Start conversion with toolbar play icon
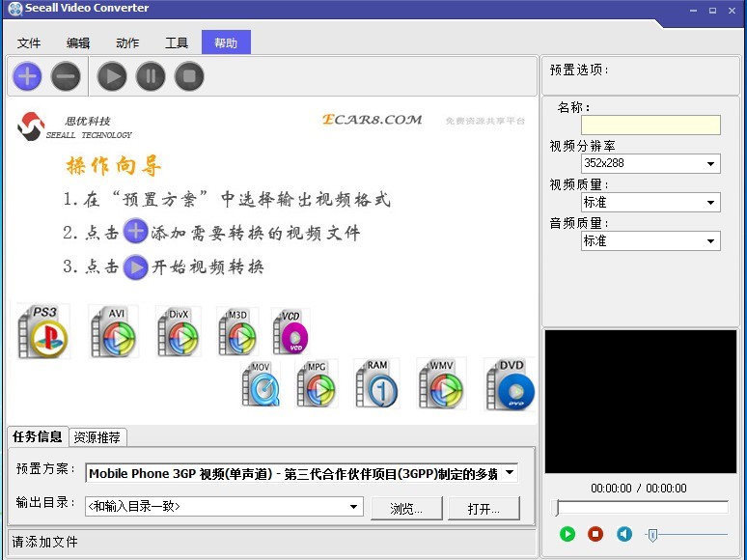747x560 pixels. pos(112,75)
